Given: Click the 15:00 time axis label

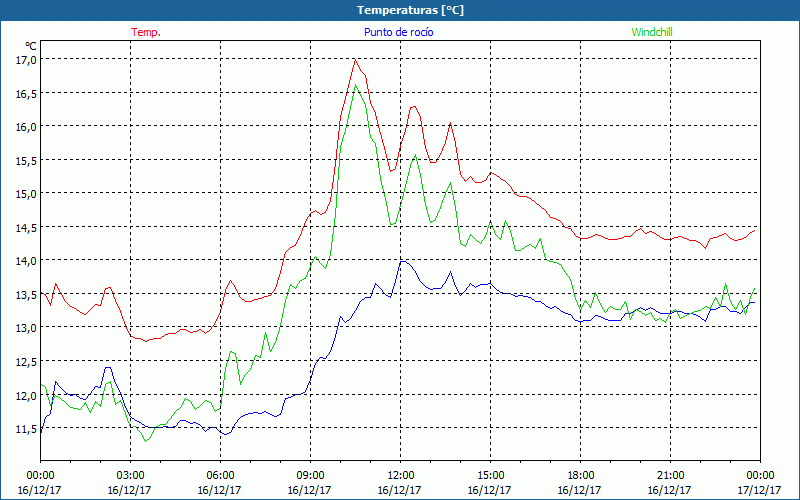Looking at the screenshot, I should tap(490, 475).
